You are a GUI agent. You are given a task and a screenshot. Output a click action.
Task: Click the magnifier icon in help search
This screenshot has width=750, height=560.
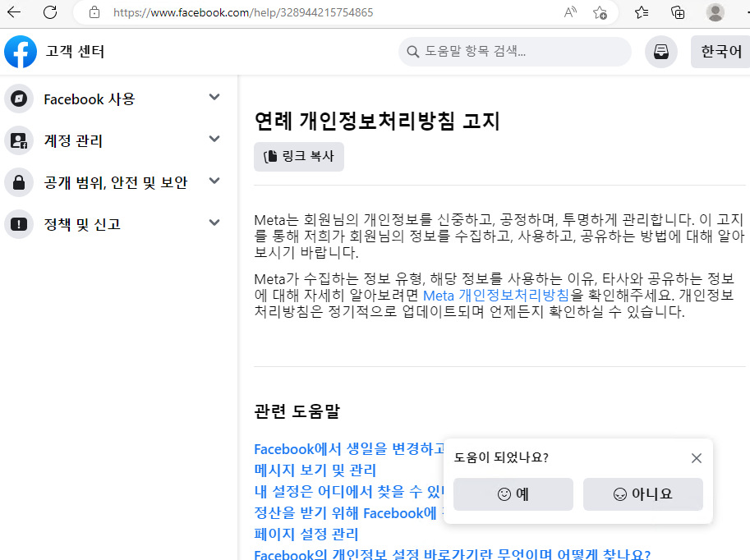[412, 52]
